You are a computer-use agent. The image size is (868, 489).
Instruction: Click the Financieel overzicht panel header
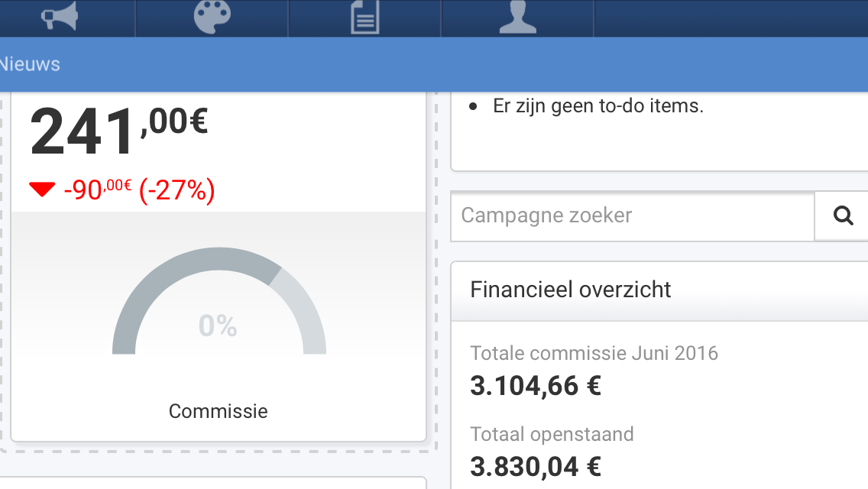659,290
